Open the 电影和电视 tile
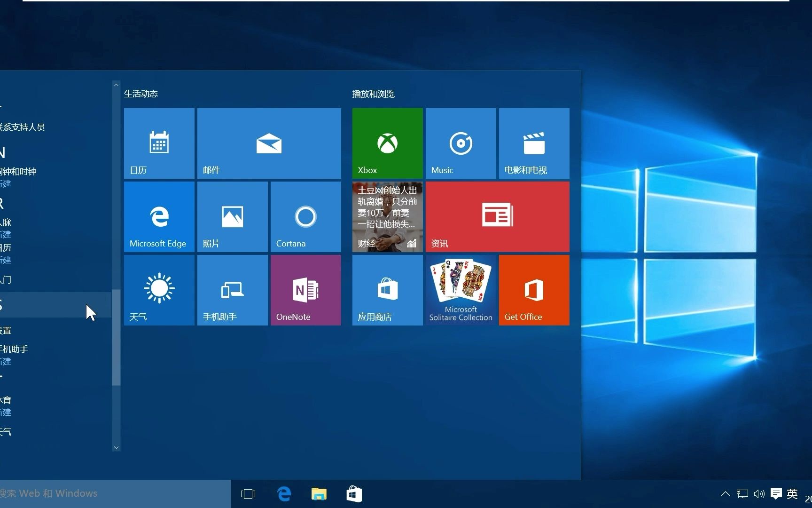Viewport: 812px width, 508px height. [533, 143]
